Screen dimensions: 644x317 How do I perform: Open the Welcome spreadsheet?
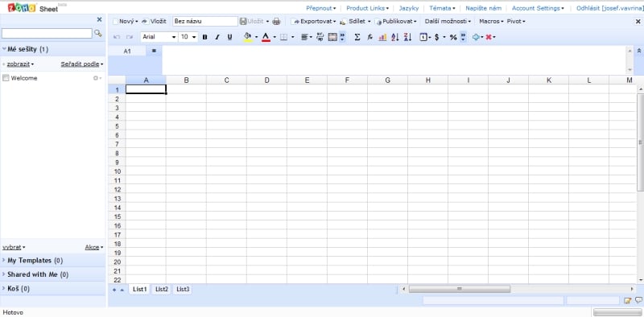click(x=24, y=78)
